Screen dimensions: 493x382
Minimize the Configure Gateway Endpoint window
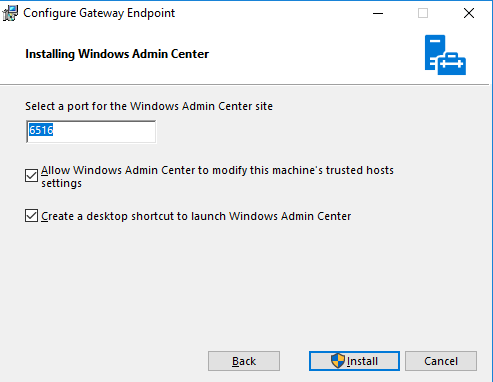tap(378, 13)
